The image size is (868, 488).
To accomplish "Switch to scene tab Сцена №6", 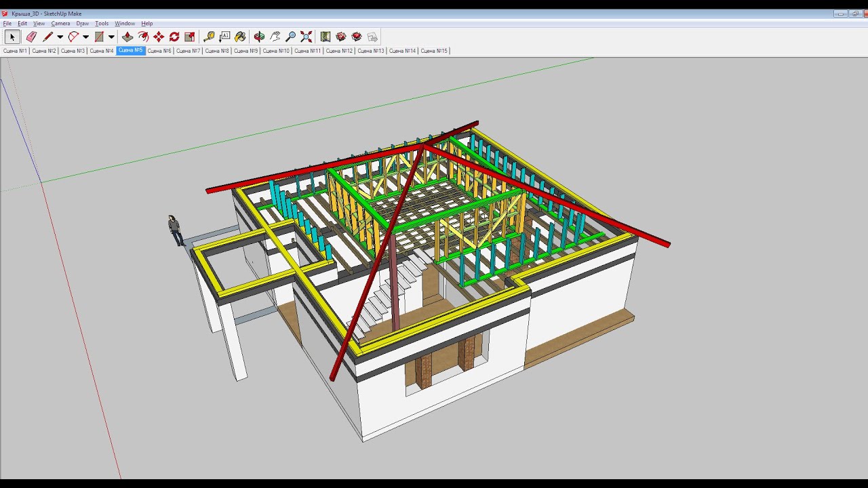I will 159,51.
